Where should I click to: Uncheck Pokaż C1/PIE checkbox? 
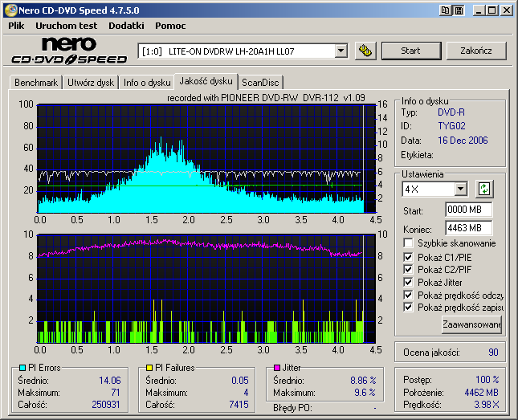coord(408,257)
